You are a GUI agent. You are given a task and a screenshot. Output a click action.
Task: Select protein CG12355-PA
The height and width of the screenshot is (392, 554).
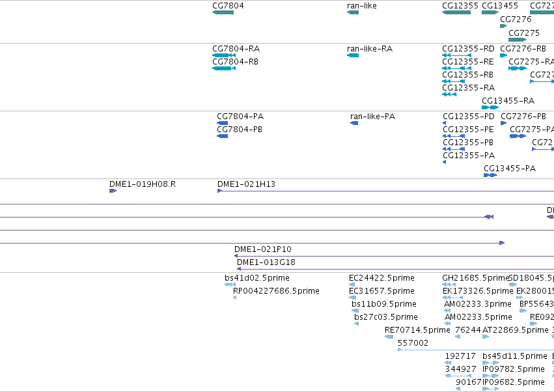click(x=469, y=156)
